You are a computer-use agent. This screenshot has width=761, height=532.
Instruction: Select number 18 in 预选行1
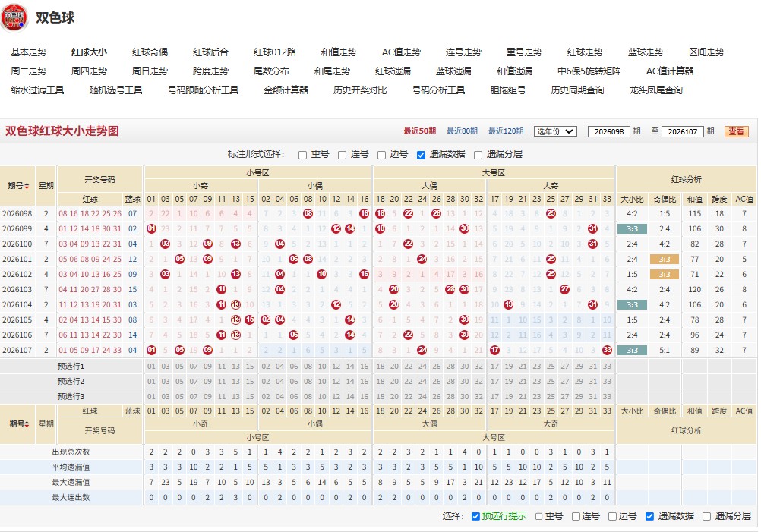pos(380,367)
